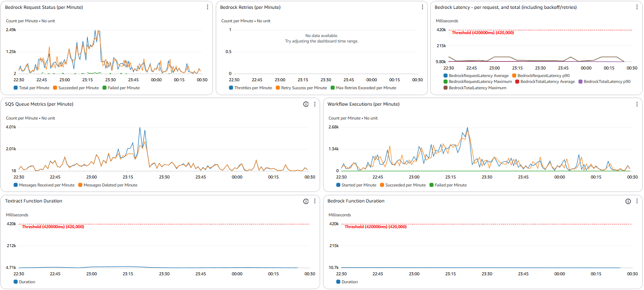This screenshot has width=644, height=290.
Task: Click the Threshold annotation in Bedrock Latency
Action: click(x=482, y=32)
